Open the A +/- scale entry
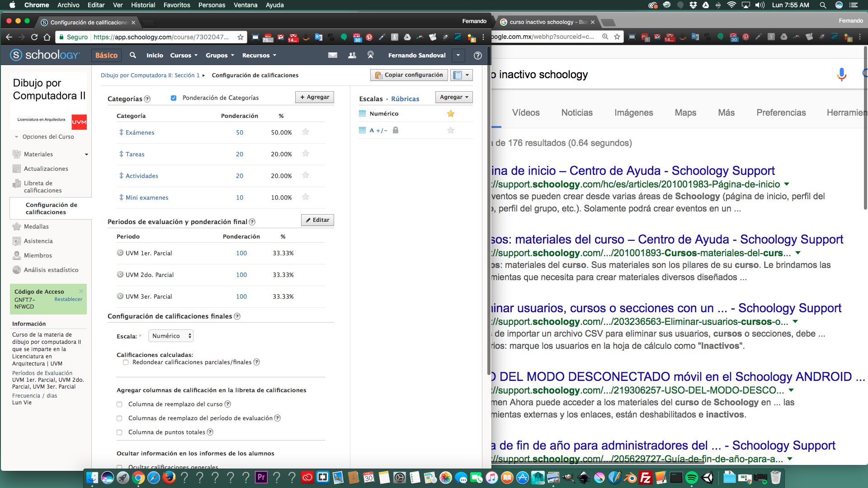The width and height of the screenshot is (868, 488). [x=378, y=131]
